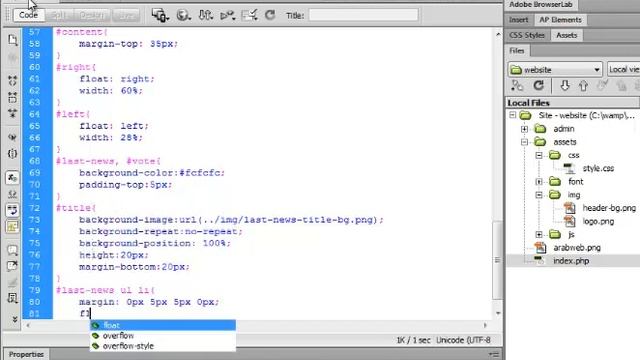640x360 pixels.
Task: Select logo.png in the file tree
Action: (x=598, y=221)
